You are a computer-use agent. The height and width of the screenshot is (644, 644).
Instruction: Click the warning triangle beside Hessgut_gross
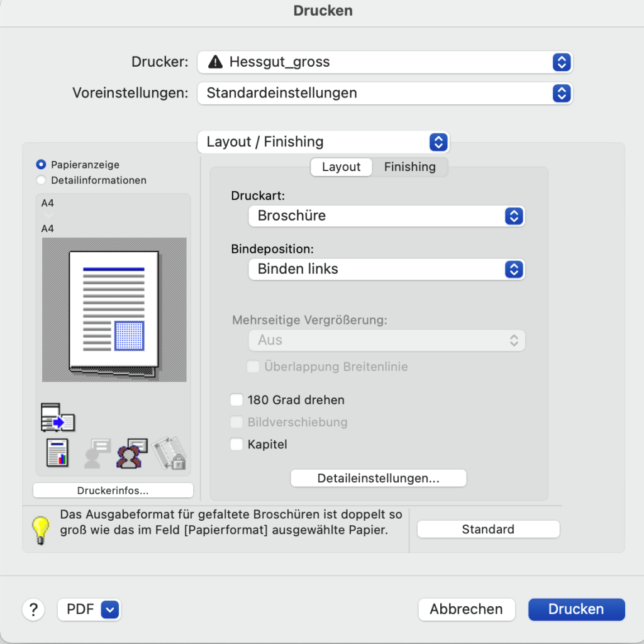click(x=216, y=62)
